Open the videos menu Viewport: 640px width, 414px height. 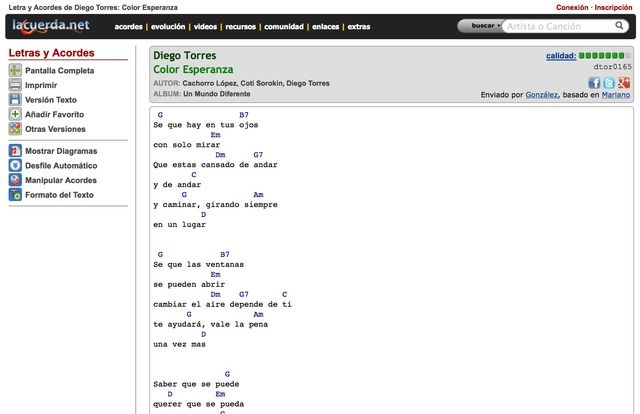tap(205, 27)
